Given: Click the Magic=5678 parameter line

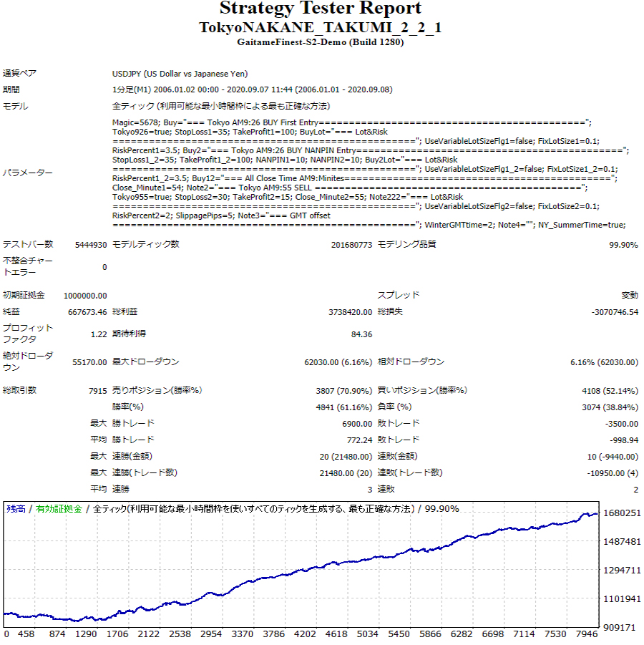Looking at the screenshot, I should pos(351,122).
